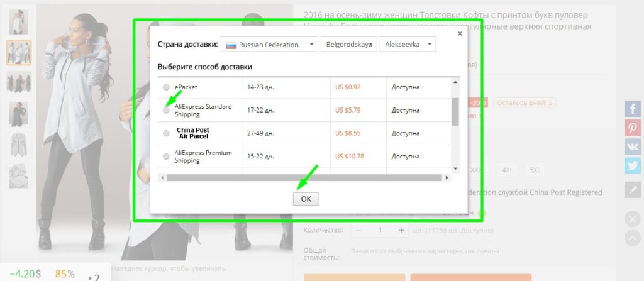Click the 15-22 дн. delivery time
The height and width of the screenshot is (281, 644).
(260, 156)
